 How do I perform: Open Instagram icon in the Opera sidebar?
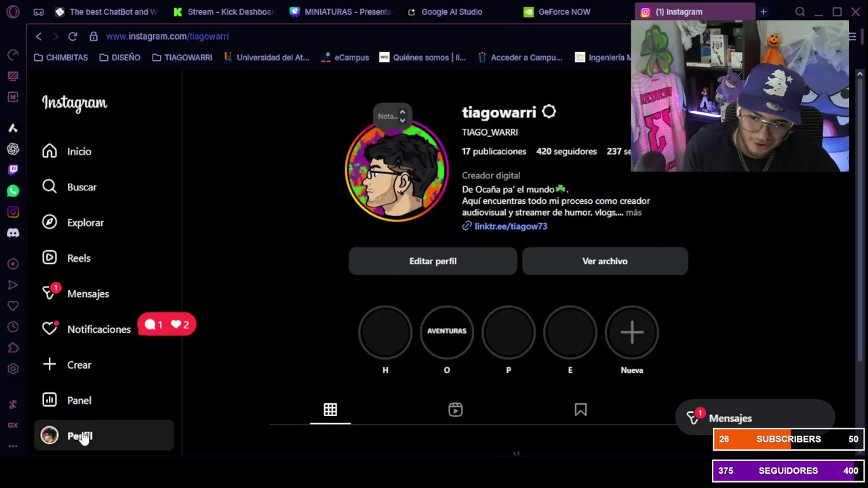[13, 211]
